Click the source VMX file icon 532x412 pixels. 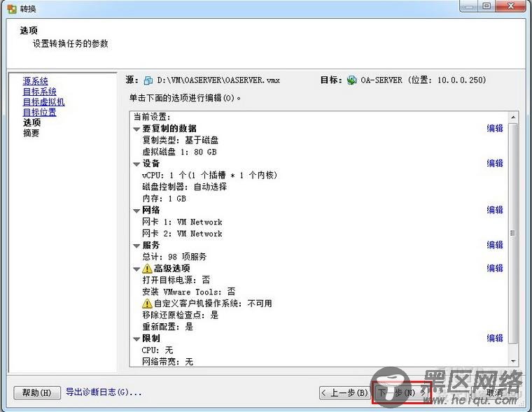(148, 80)
